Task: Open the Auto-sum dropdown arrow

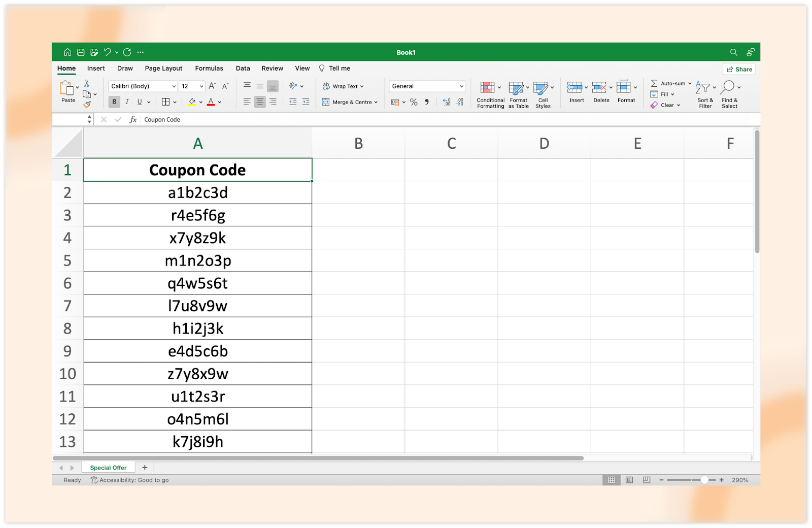Action: pos(690,83)
